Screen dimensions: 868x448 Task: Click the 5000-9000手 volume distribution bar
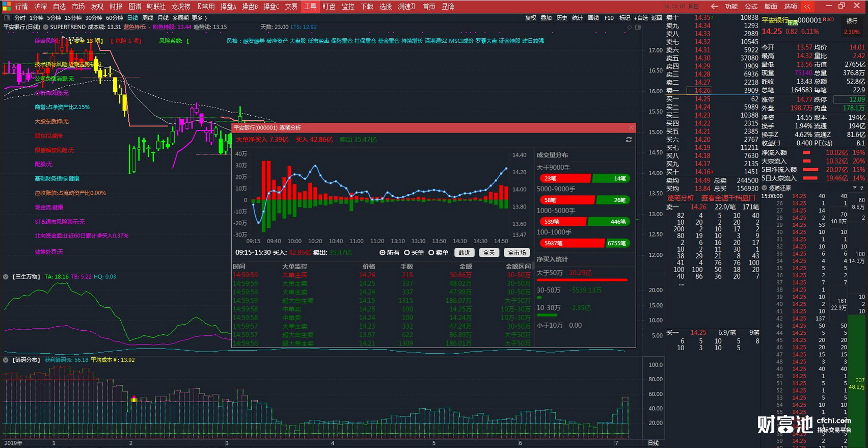tap(585, 200)
